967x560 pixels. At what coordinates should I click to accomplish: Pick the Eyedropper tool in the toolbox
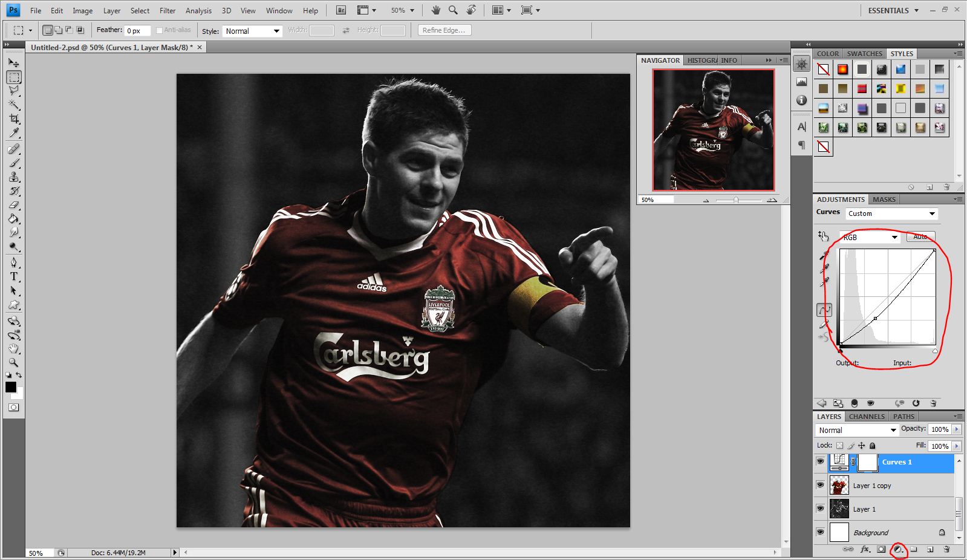(x=13, y=132)
